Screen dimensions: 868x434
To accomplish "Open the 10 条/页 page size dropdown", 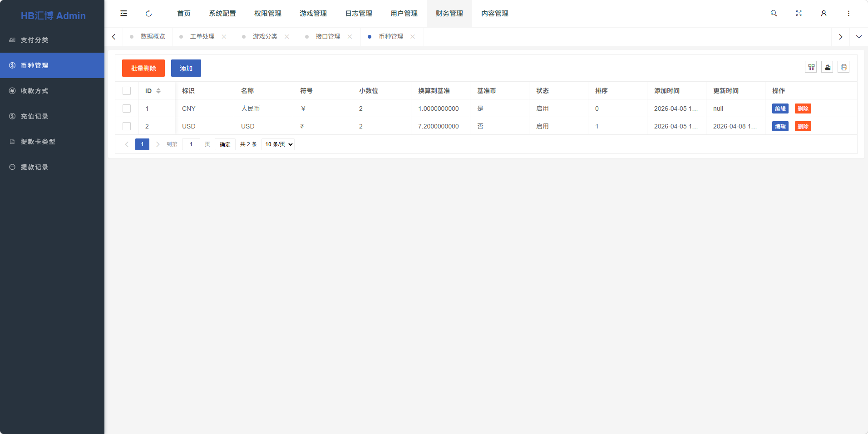I will coord(278,144).
